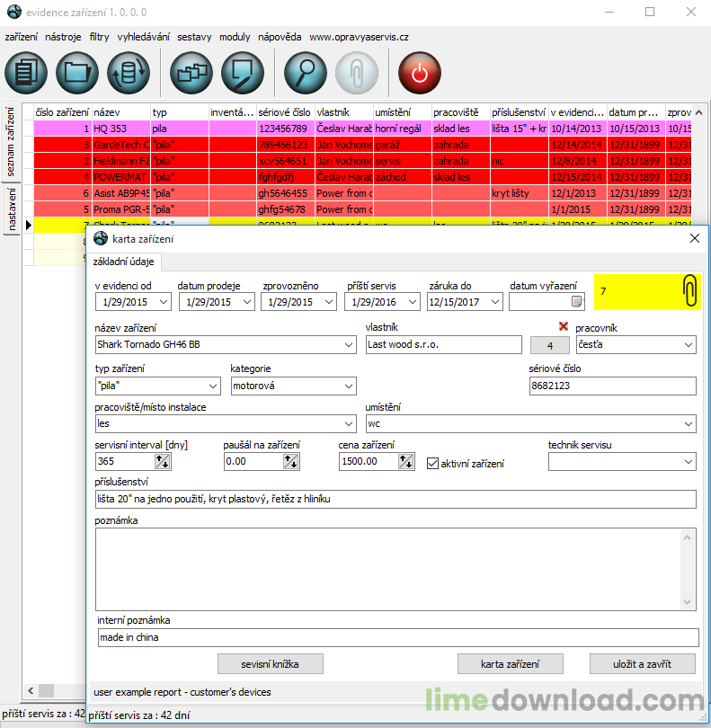Open the typ zařízení dropdown
Viewport: 711px width, 728px height.
pos(213,386)
